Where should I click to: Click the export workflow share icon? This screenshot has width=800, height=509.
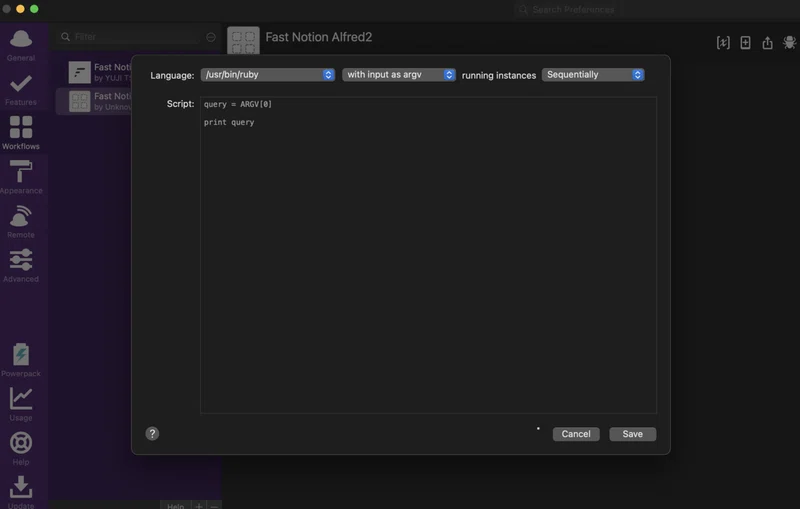767,43
